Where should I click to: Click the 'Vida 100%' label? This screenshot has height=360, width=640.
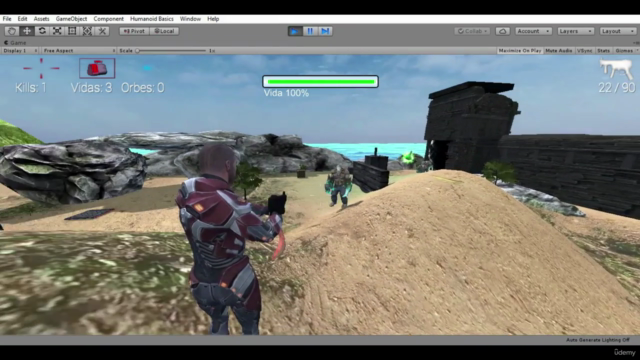286,93
